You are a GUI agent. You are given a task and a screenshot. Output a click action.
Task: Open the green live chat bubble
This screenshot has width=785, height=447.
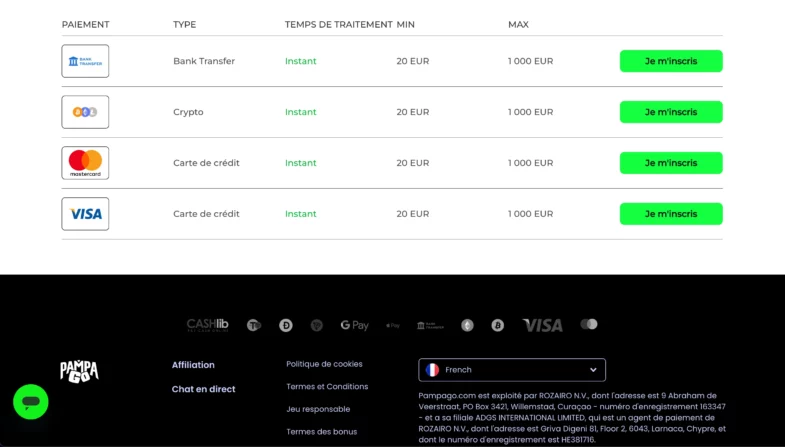31,401
